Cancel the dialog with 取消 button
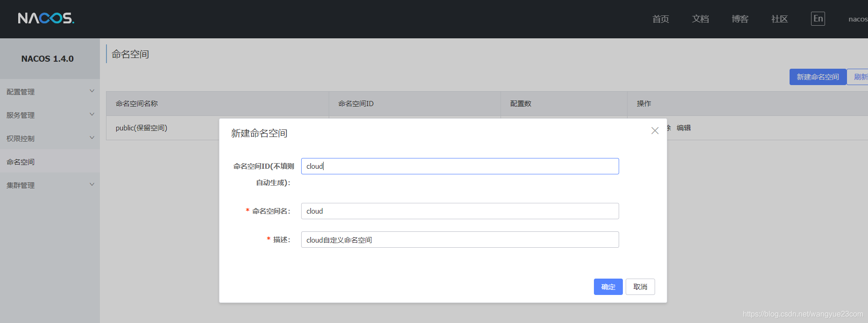 coord(640,287)
